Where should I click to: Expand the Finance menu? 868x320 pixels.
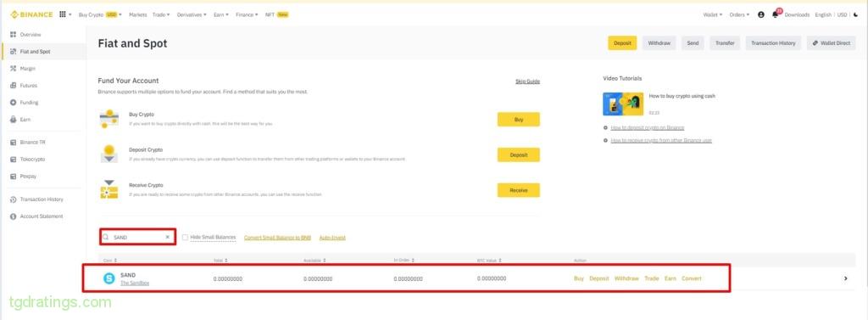pos(247,15)
